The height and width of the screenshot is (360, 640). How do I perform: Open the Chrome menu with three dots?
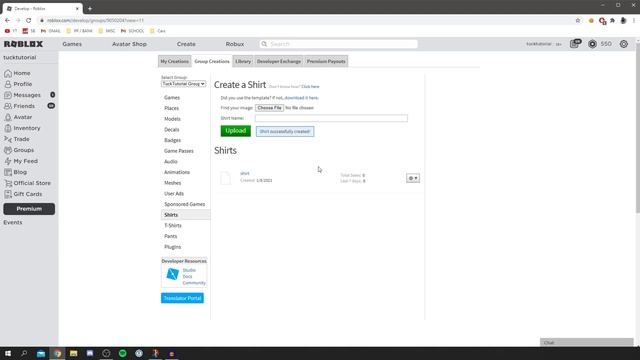(x=634, y=20)
